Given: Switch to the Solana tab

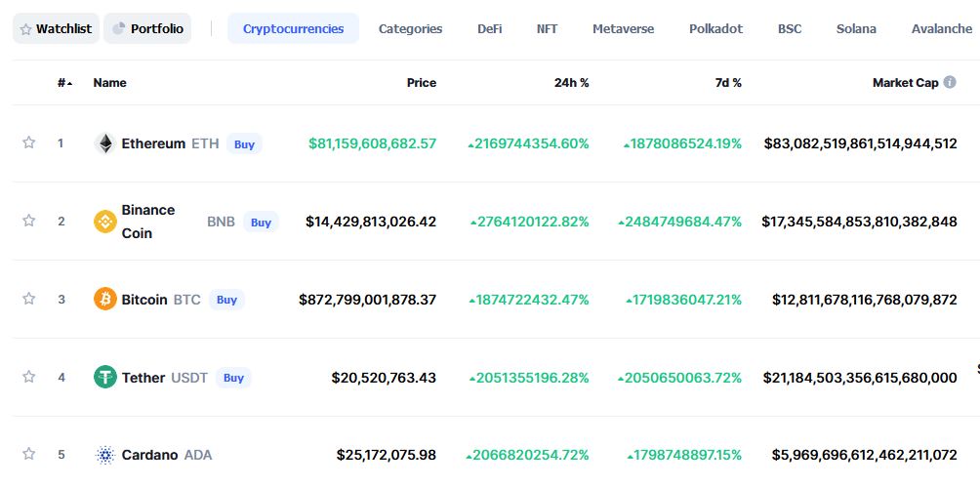Looking at the screenshot, I should pos(856,28).
